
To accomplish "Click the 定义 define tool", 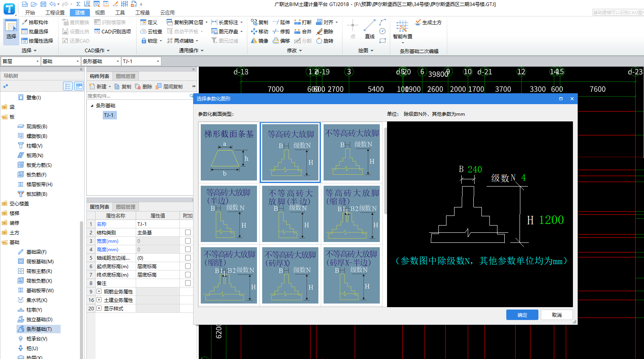I will point(149,22).
